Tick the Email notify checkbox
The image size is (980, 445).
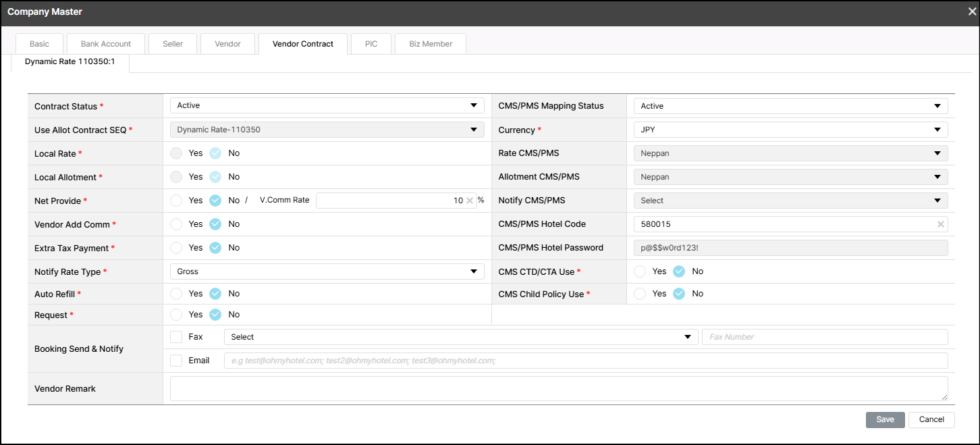click(x=176, y=361)
